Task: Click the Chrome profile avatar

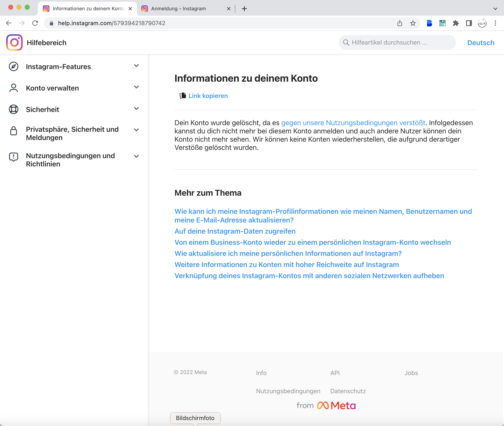Action: click(x=482, y=23)
